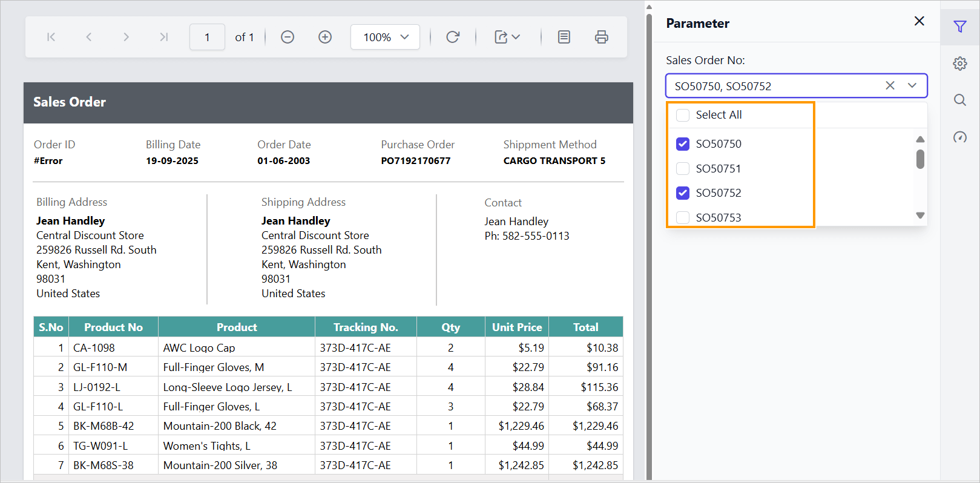
Task: Uncheck the SO50750 checkbox
Action: point(683,144)
